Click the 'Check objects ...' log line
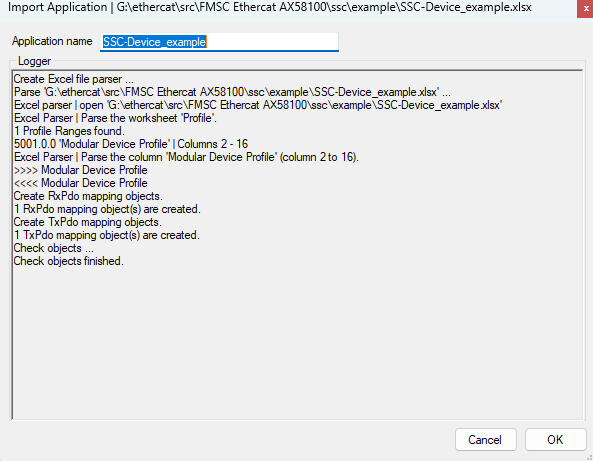This screenshot has height=461, width=593. [x=54, y=248]
